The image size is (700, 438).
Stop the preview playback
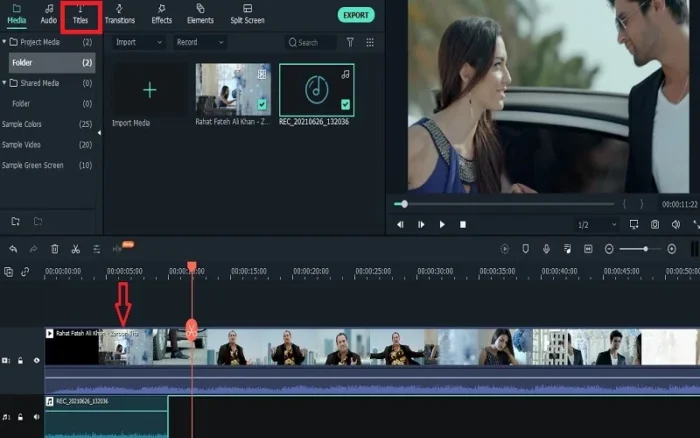click(463, 225)
